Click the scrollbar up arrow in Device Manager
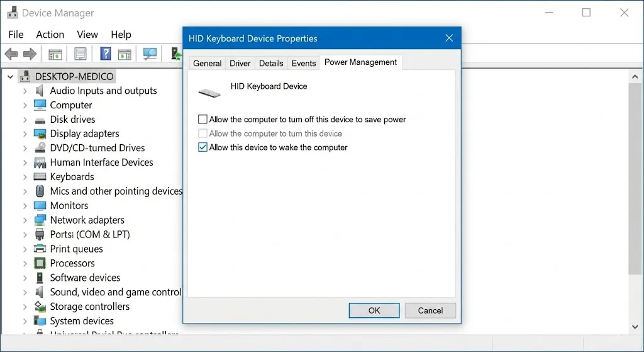This screenshot has width=644, height=352. pyautogui.click(x=635, y=76)
